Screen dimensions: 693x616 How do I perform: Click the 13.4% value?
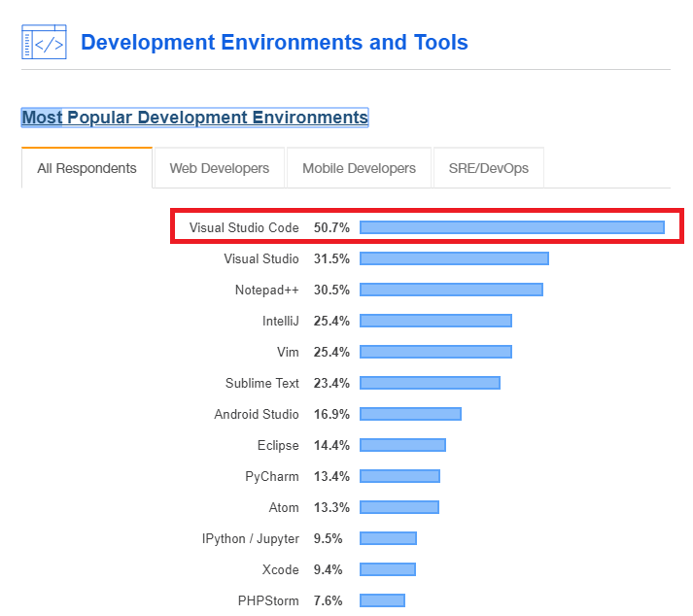331,477
